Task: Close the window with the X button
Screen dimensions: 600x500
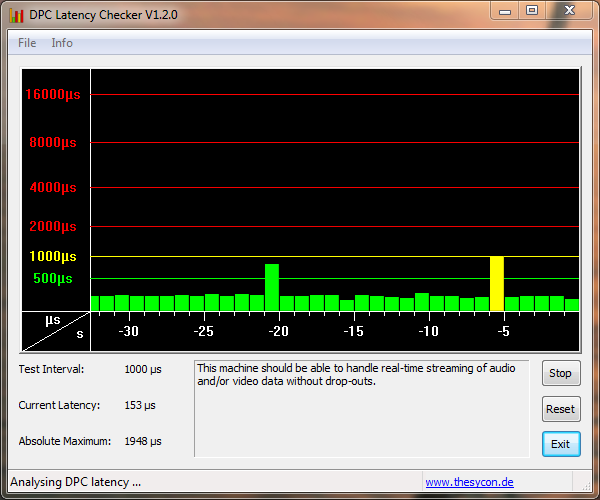Action: point(569,11)
